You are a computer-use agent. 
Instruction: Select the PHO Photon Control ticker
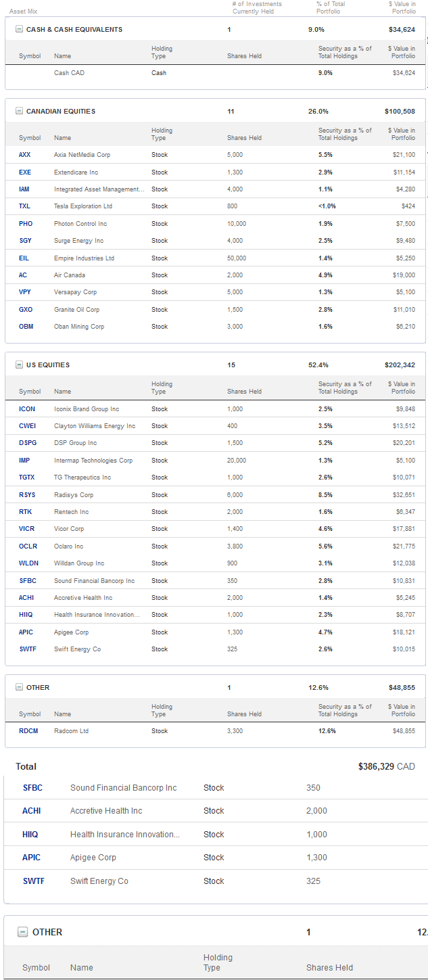(26, 224)
